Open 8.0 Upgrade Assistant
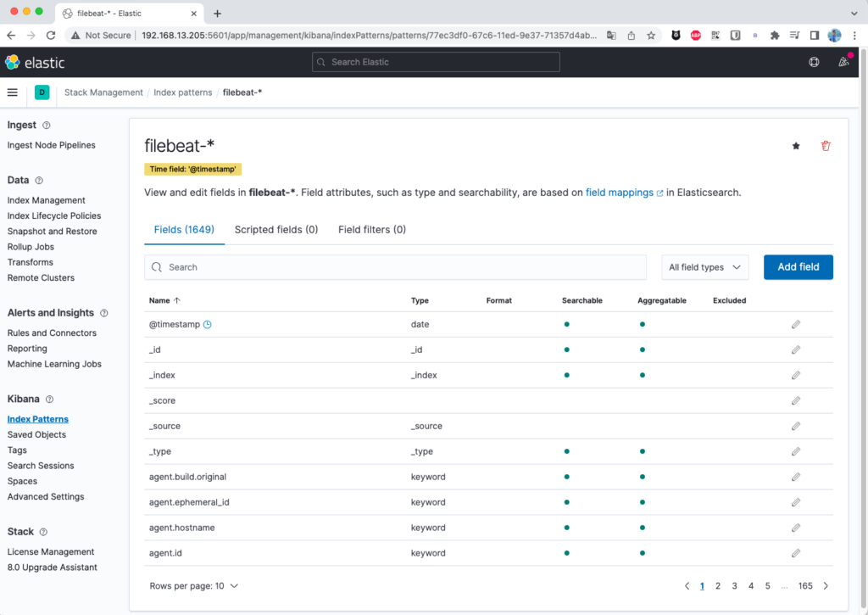Viewport: 868px width, 615px height. pyautogui.click(x=52, y=567)
